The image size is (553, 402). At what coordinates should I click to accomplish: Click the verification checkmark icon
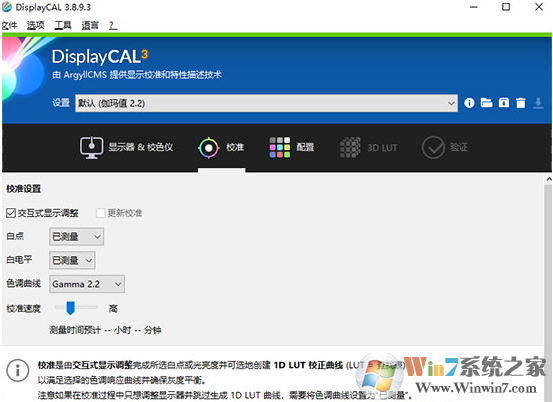click(x=433, y=147)
